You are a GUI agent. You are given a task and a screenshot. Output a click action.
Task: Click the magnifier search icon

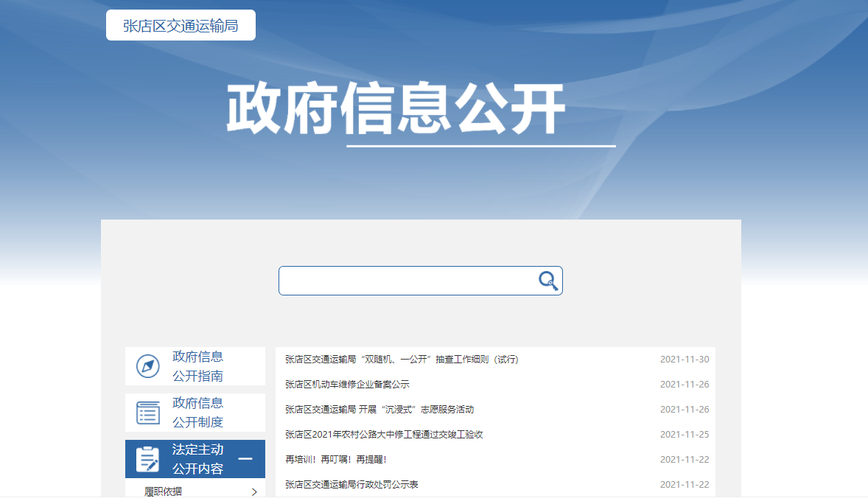point(547,281)
